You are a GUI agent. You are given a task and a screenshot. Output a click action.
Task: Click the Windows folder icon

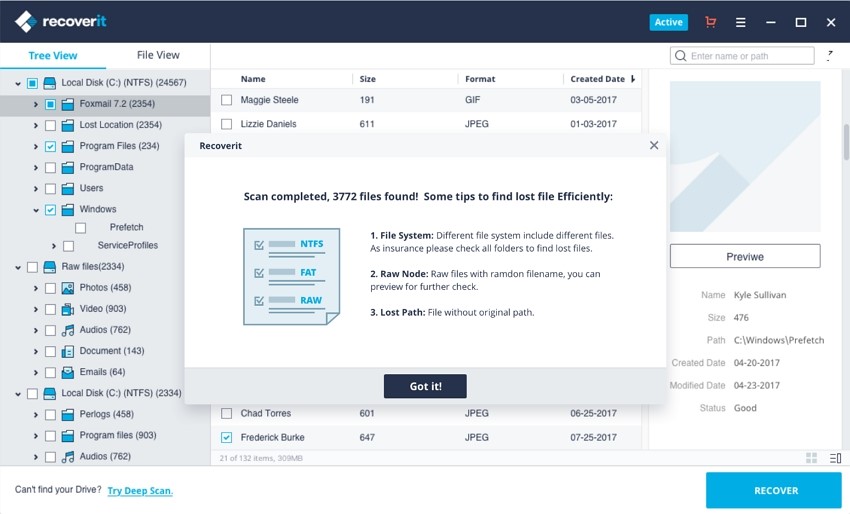coord(68,210)
